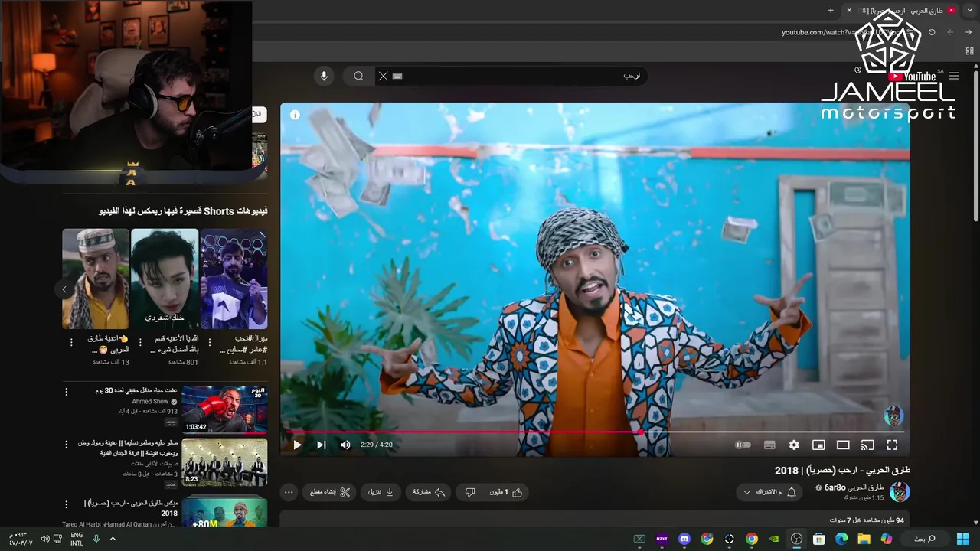Expand subscription notification bell dropdown
This screenshot has width=980, height=551.
click(770, 492)
